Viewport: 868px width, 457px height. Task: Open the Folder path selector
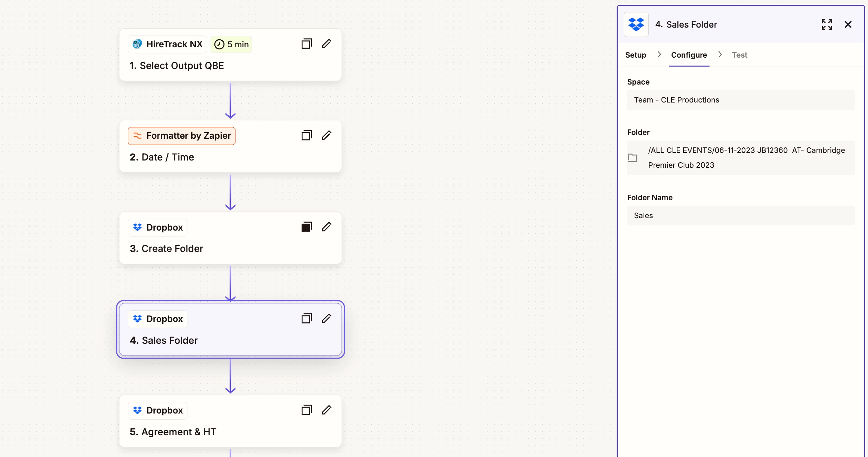point(741,158)
